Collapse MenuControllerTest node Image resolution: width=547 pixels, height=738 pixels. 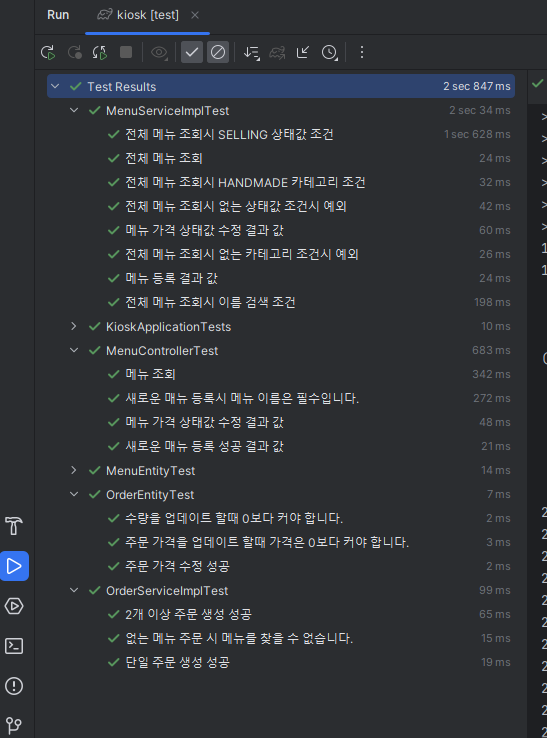(x=74, y=350)
